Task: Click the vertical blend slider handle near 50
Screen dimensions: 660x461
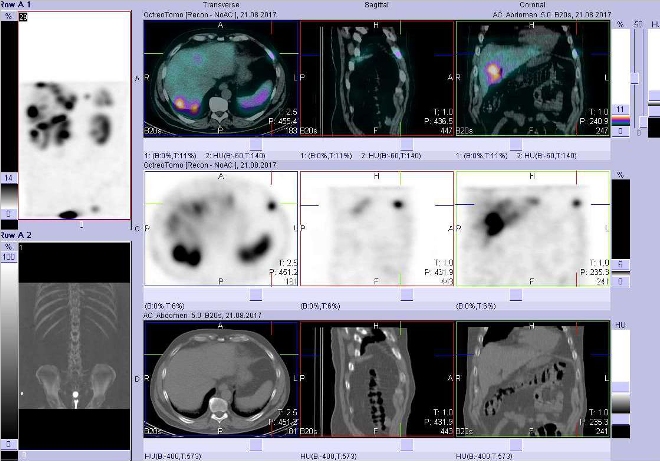Action: (634, 78)
